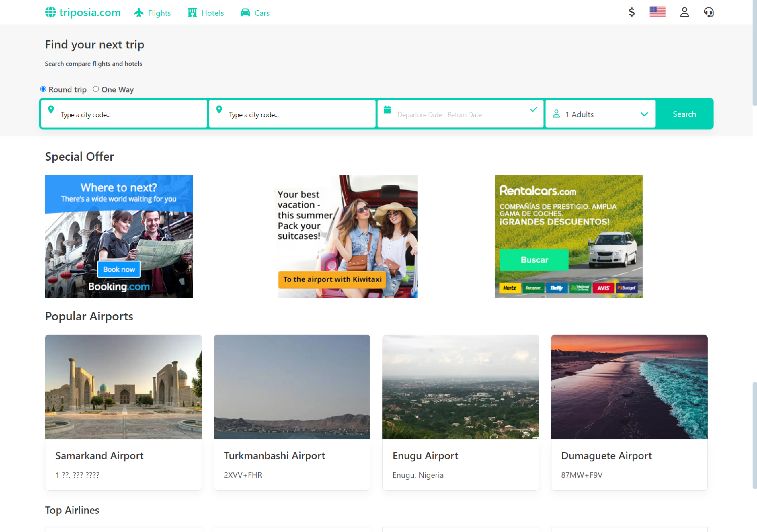The height and width of the screenshot is (532, 757).
Task: Click the Adults dropdown chevron arrow
Action: (644, 114)
